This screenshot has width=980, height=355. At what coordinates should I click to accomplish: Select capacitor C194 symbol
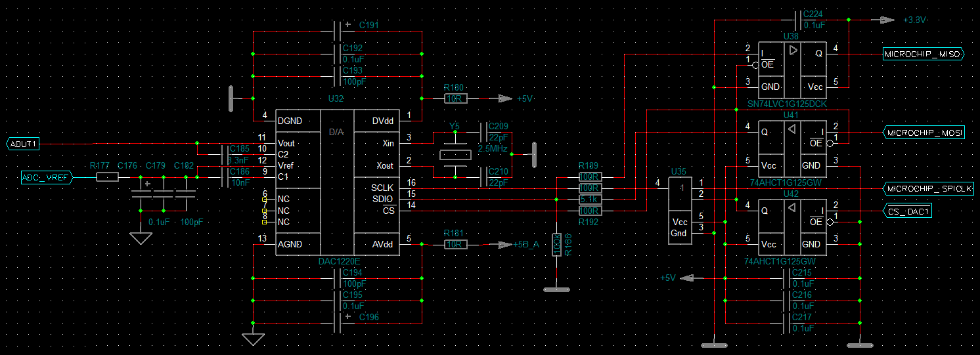tap(338, 278)
